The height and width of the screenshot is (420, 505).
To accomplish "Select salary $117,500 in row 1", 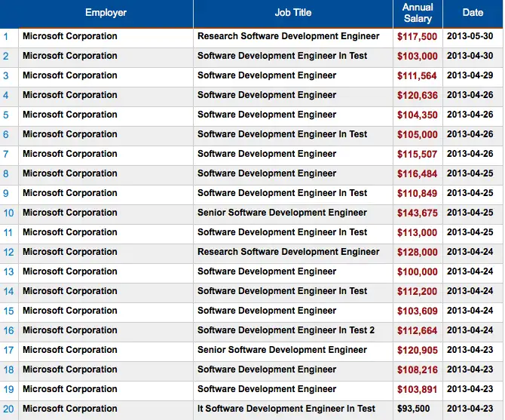I will tap(417, 37).
